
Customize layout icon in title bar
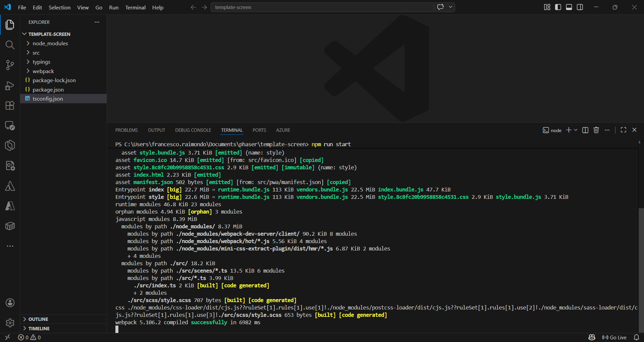point(547,7)
